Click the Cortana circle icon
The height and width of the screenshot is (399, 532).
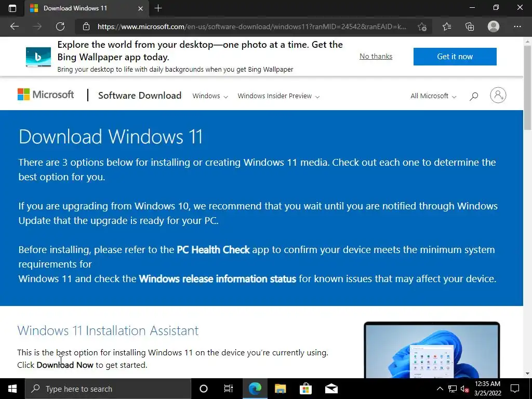pos(204,389)
